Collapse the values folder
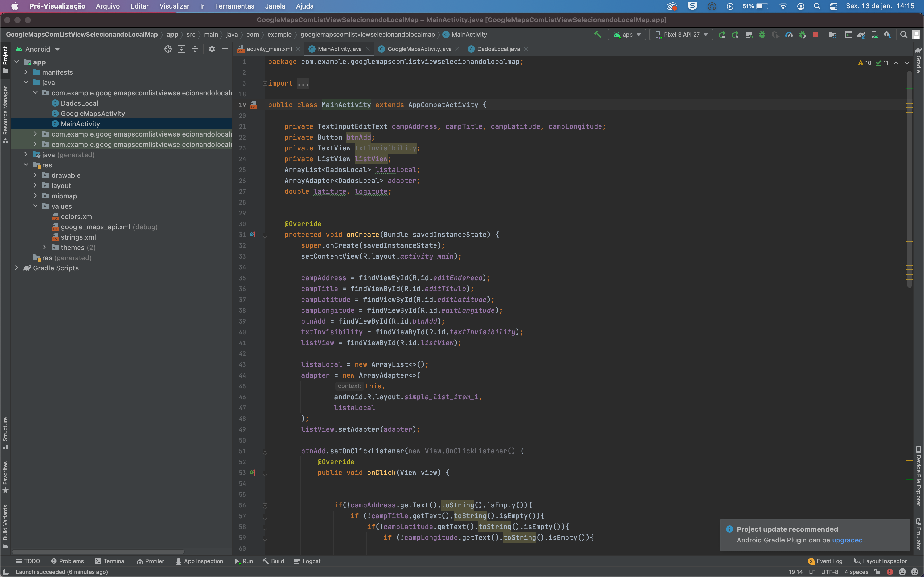 (x=36, y=206)
